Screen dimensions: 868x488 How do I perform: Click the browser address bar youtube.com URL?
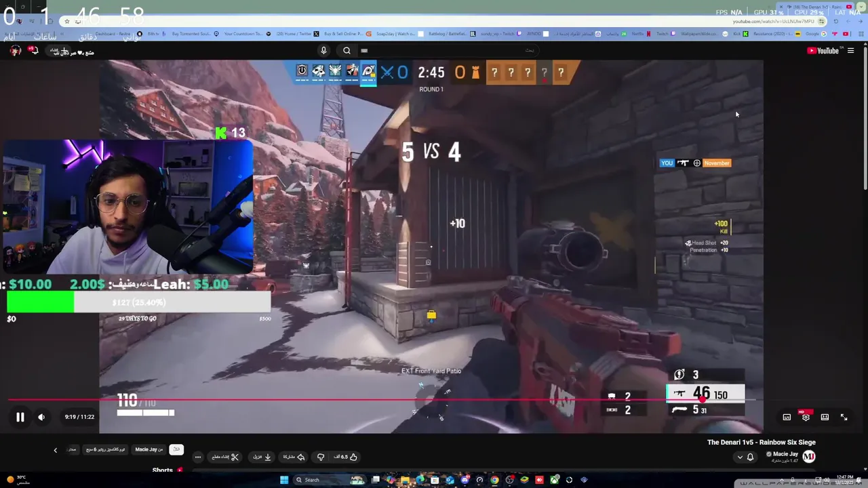coord(773,21)
